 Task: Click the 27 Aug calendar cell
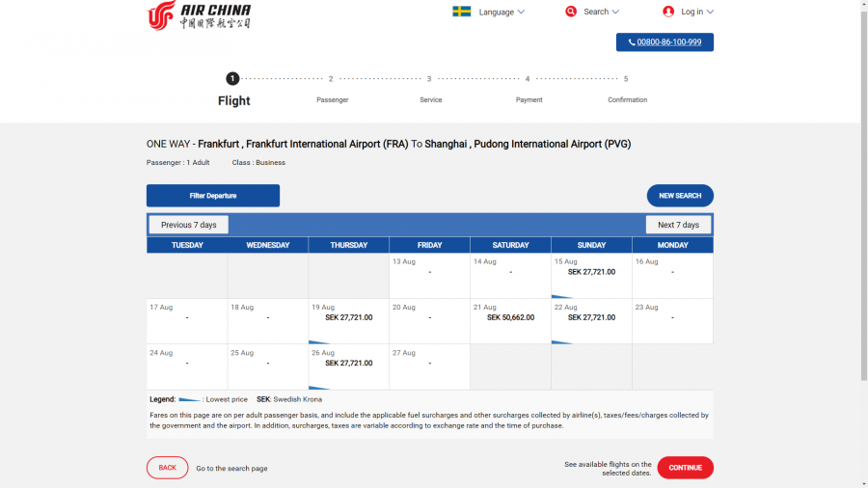(x=429, y=366)
